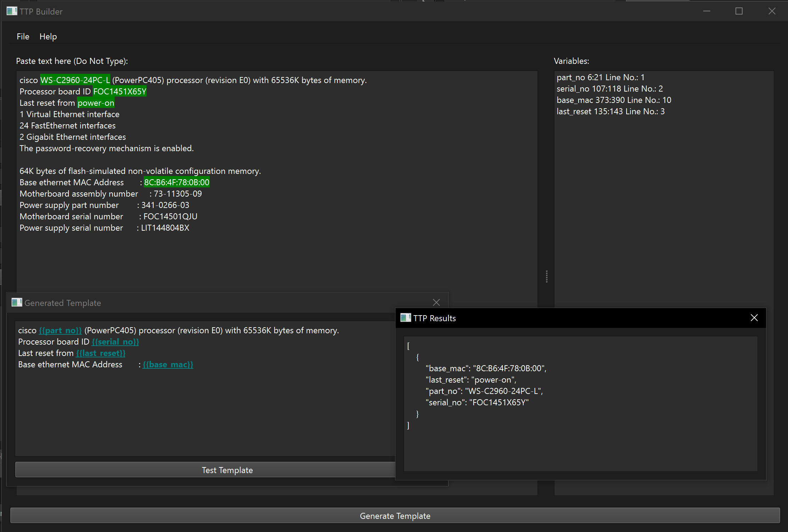This screenshot has width=788, height=532.
Task: Click the 'FOC14501QJU' motherboard serial text
Action: [170, 216]
